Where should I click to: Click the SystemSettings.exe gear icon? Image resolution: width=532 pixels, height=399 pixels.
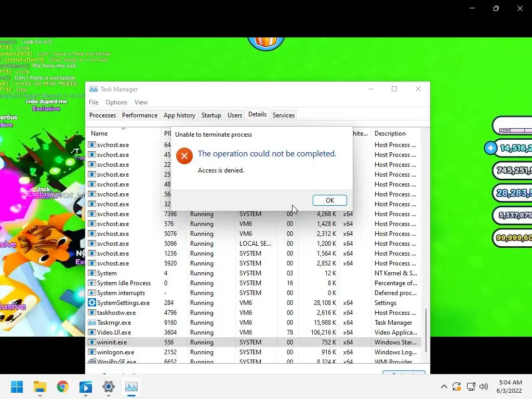(91, 303)
